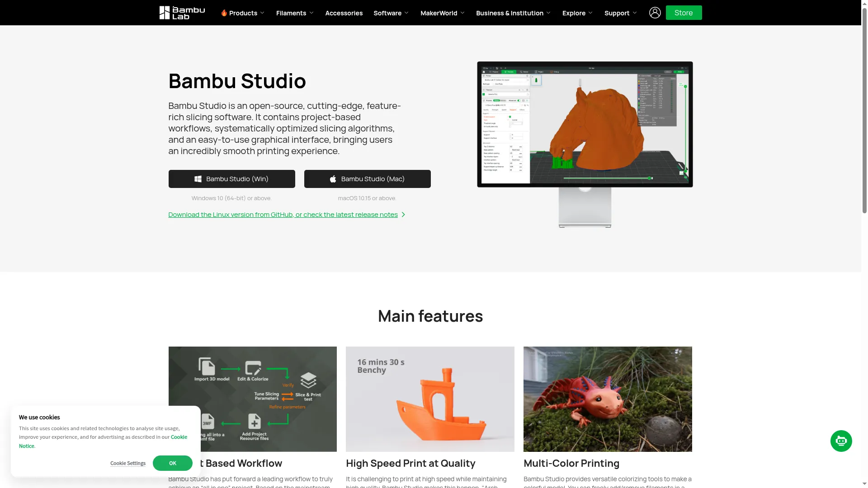
Task: Click the Bambu Studio page title
Action: 237,81
